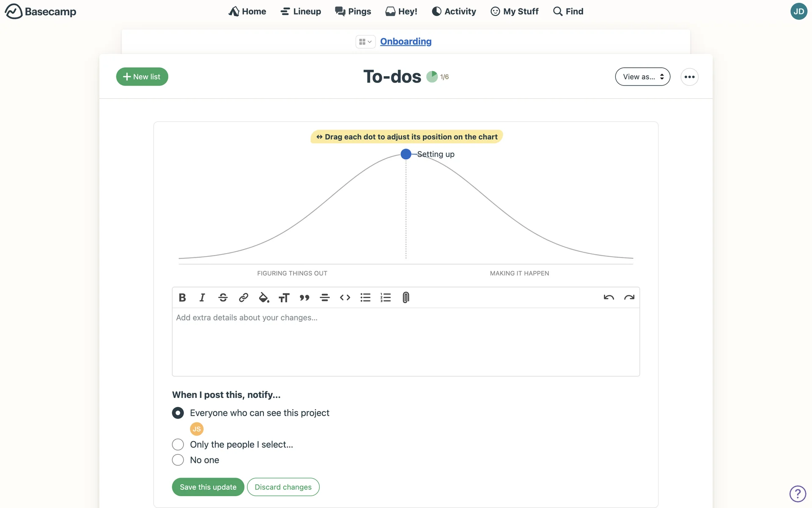Expand the project tools grid menu
812x508 pixels.
coord(365,41)
